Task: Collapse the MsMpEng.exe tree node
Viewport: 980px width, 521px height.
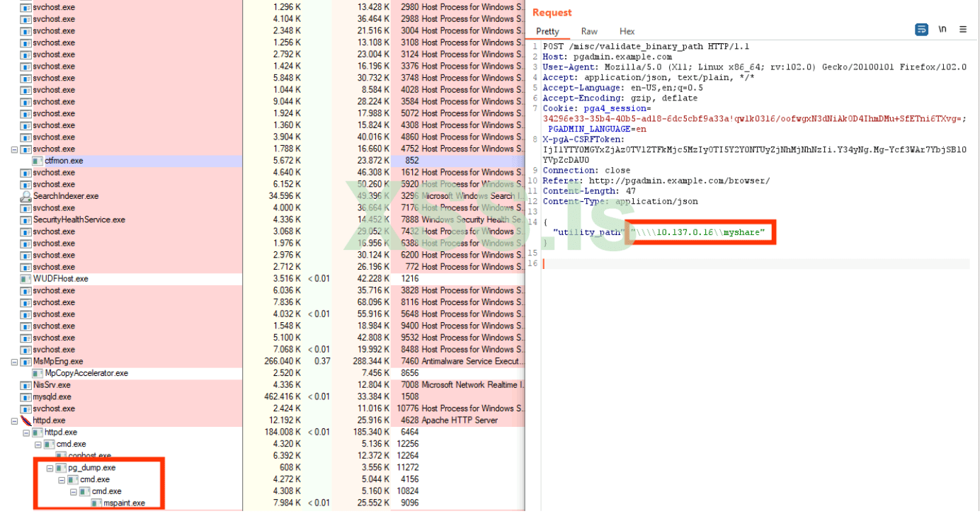Action: (15, 362)
